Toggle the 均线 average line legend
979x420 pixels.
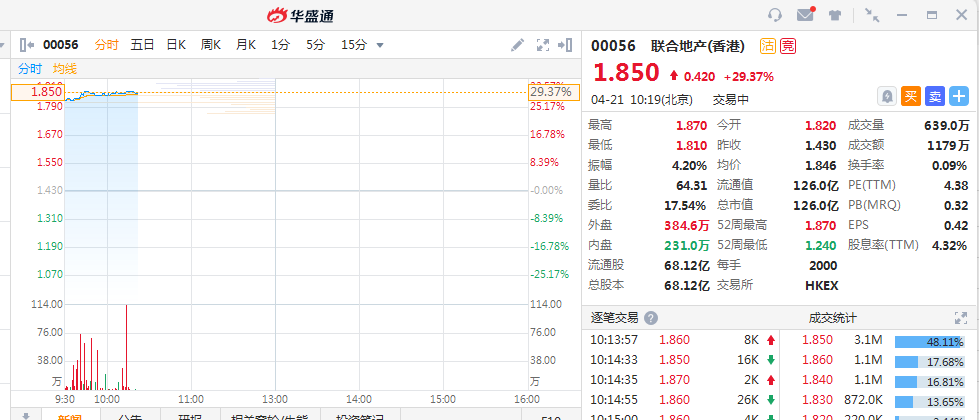tap(64, 69)
